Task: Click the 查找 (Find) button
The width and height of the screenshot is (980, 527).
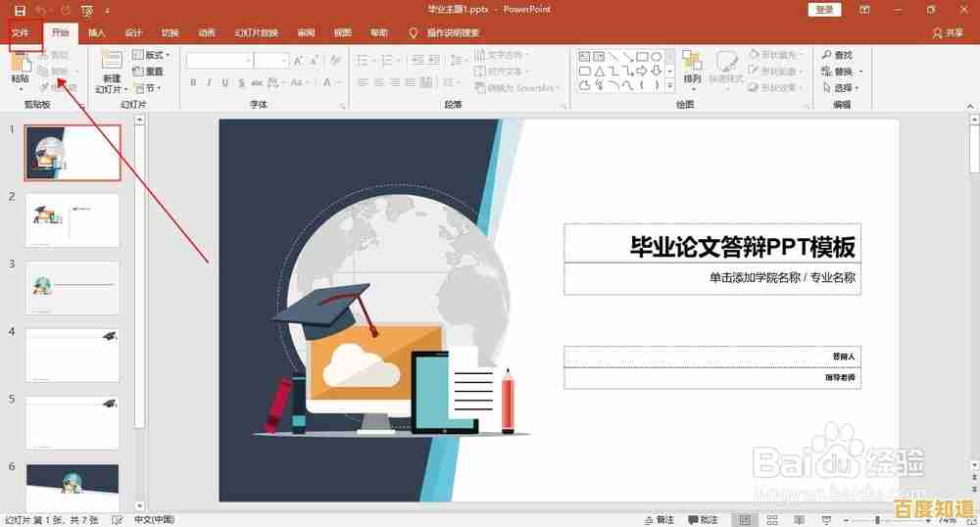Action: (x=838, y=55)
